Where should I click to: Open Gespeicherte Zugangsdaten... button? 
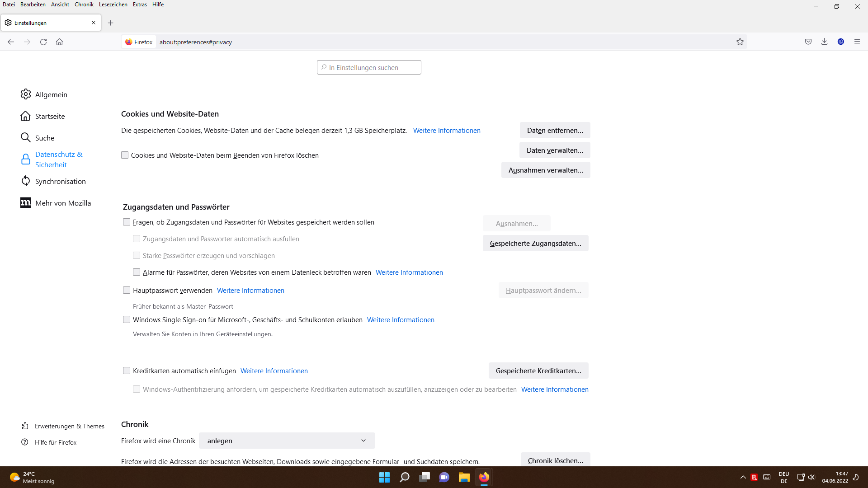tap(535, 243)
